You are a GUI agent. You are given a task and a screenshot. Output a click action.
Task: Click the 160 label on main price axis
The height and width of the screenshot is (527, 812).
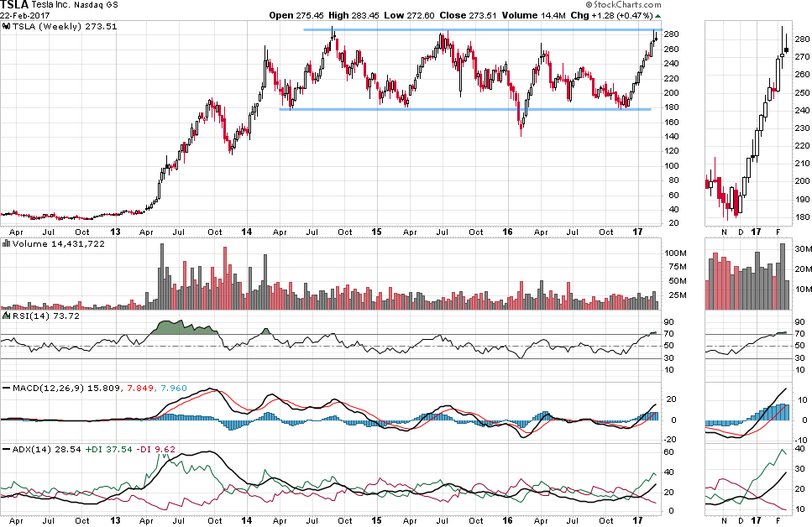click(x=672, y=123)
